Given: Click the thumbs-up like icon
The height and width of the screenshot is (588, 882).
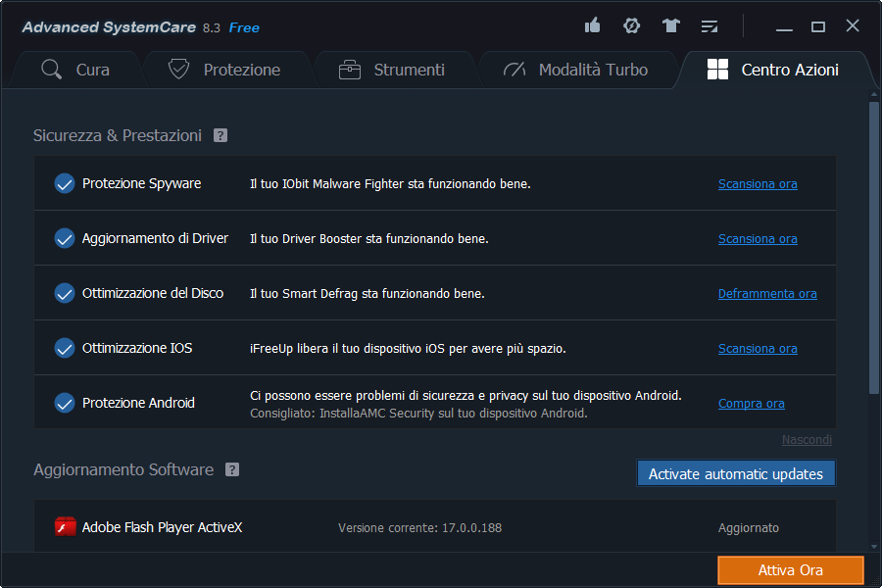Looking at the screenshot, I should (x=592, y=26).
